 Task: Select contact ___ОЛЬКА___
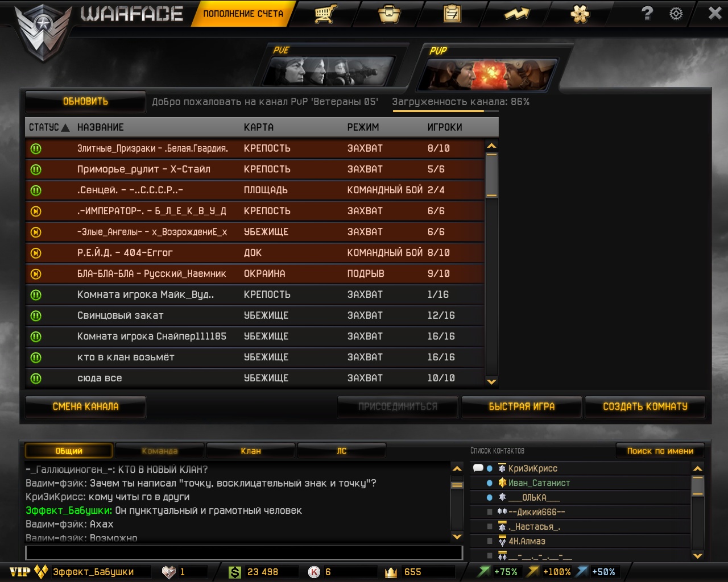(580, 497)
